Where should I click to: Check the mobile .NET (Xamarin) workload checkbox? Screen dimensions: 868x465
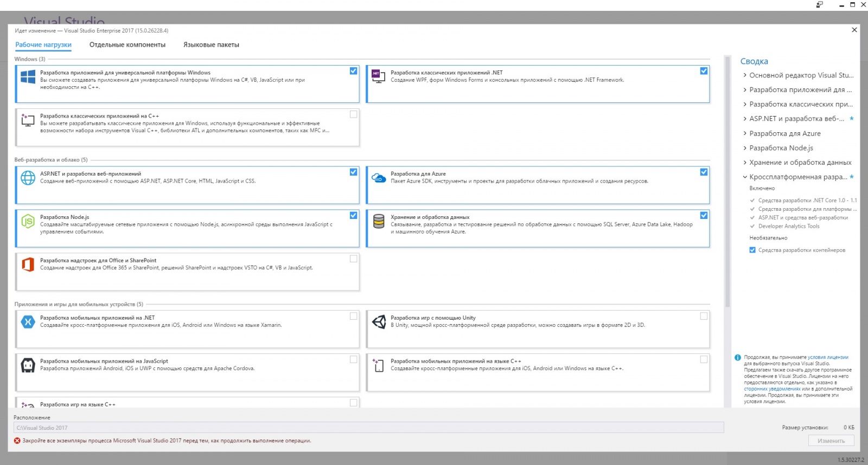(x=354, y=316)
